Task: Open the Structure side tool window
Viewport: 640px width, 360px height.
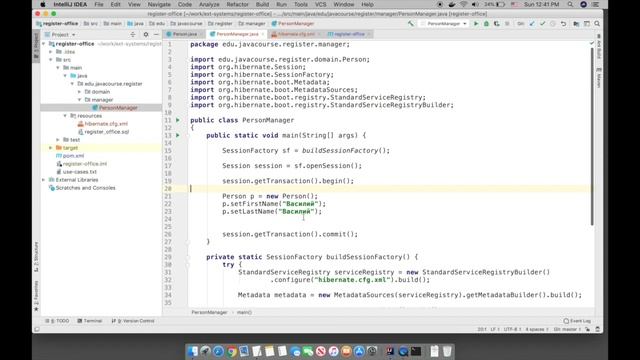Action: coord(36,257)
